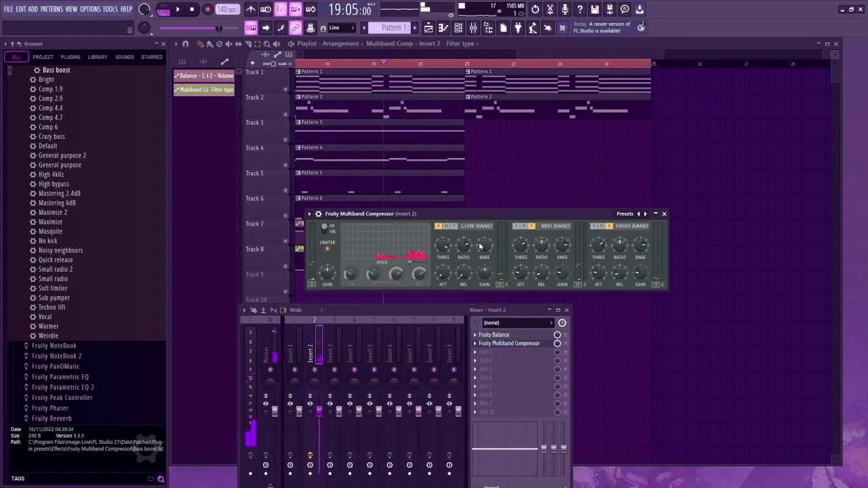The width and height of the screenshot is (868, 488).
Task: Open the plugin picker plug icon
Action: [x=518, y=28]
